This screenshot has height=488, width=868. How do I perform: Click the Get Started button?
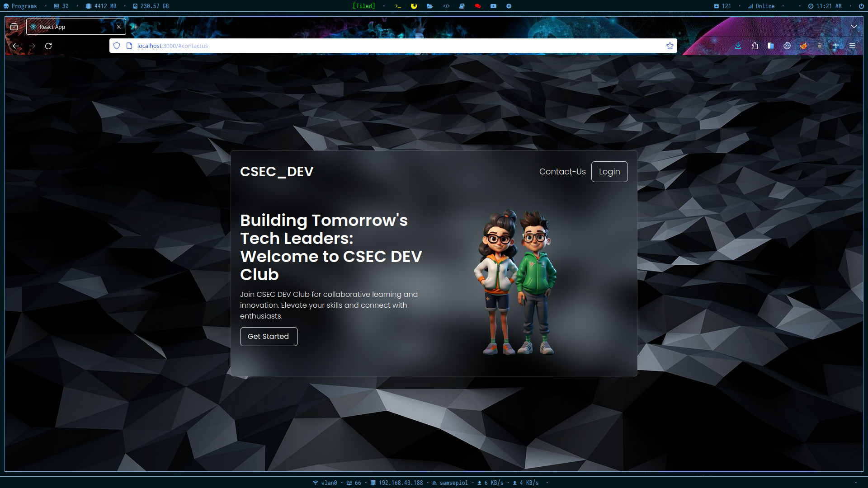[x=269, y=337]
